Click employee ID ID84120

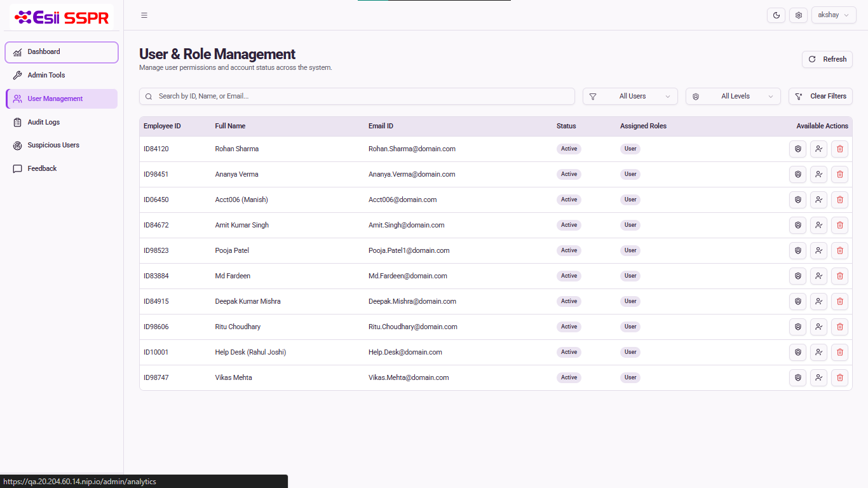pyautogui.click(x=156, y=149)
